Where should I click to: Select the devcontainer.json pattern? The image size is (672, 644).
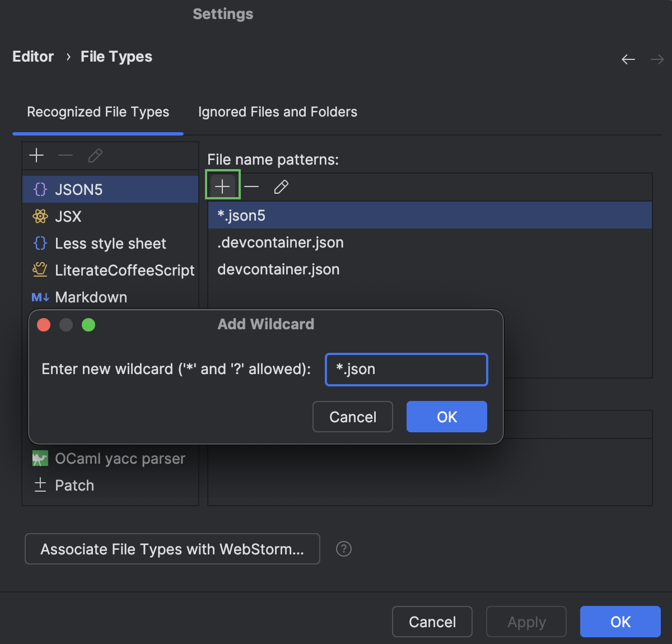click(278, 269)
